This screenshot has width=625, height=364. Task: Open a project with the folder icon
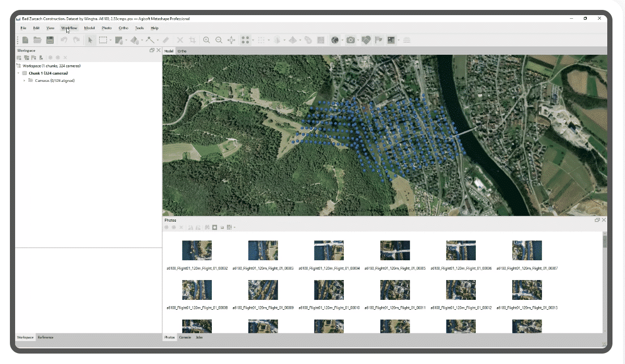click(38, 40)
